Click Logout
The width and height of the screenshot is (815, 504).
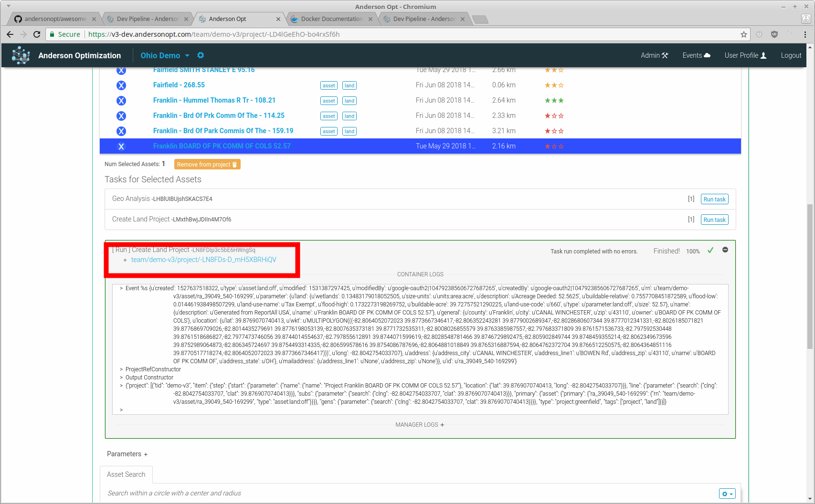pyautogui.click(x=791, y=55)
